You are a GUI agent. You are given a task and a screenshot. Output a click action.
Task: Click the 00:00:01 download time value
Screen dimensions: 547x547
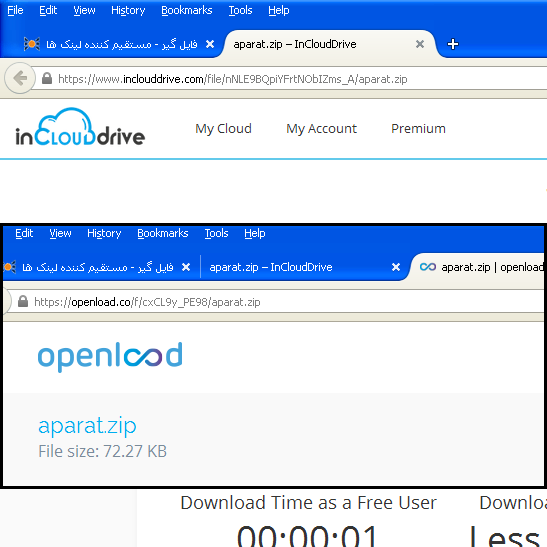tap(307, 536)
